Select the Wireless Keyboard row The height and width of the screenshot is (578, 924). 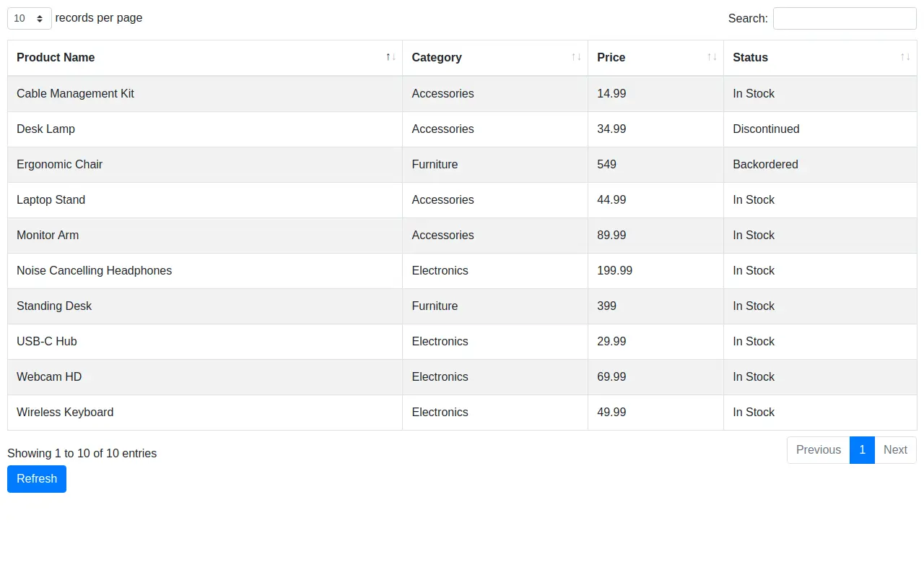coord(462,413)
